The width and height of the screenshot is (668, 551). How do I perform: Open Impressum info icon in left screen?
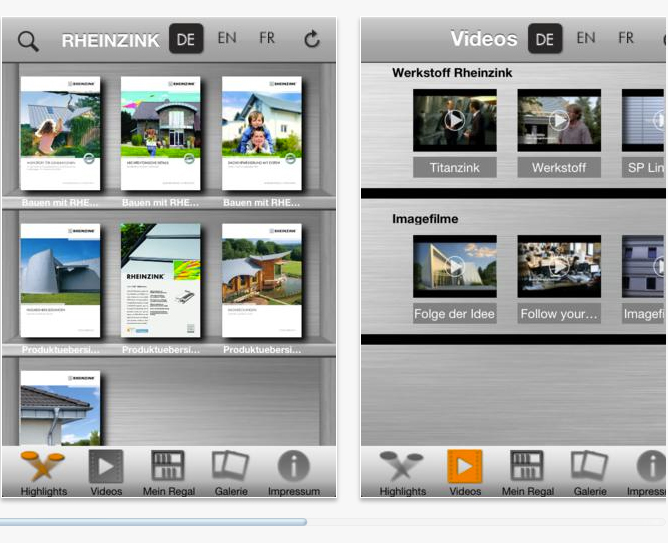click(293, 472)
